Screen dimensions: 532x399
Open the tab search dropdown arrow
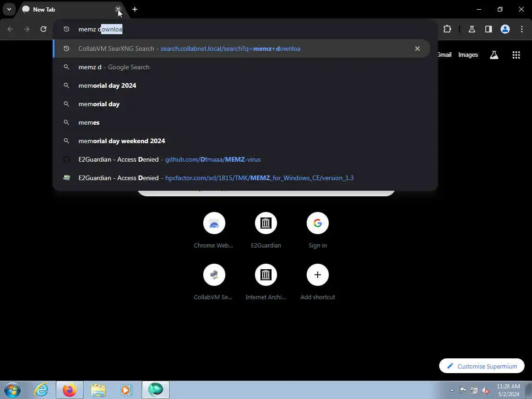pos(9,9)
